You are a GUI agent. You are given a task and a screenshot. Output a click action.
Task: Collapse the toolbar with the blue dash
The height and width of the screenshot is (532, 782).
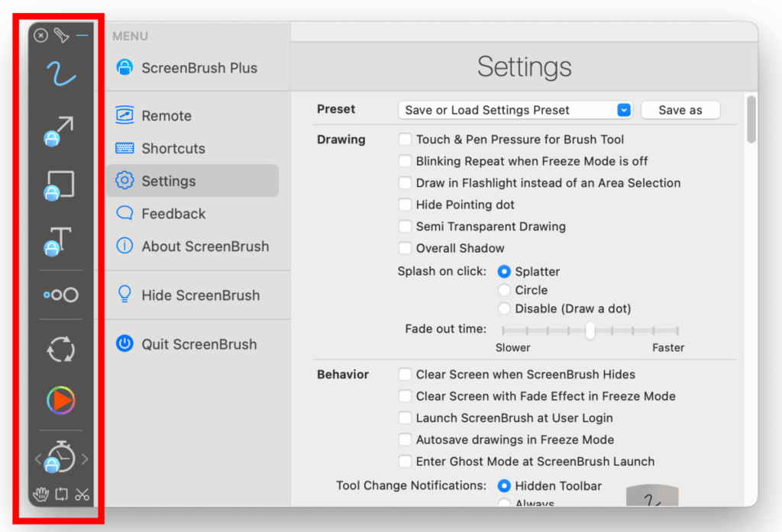pos(82,35)
